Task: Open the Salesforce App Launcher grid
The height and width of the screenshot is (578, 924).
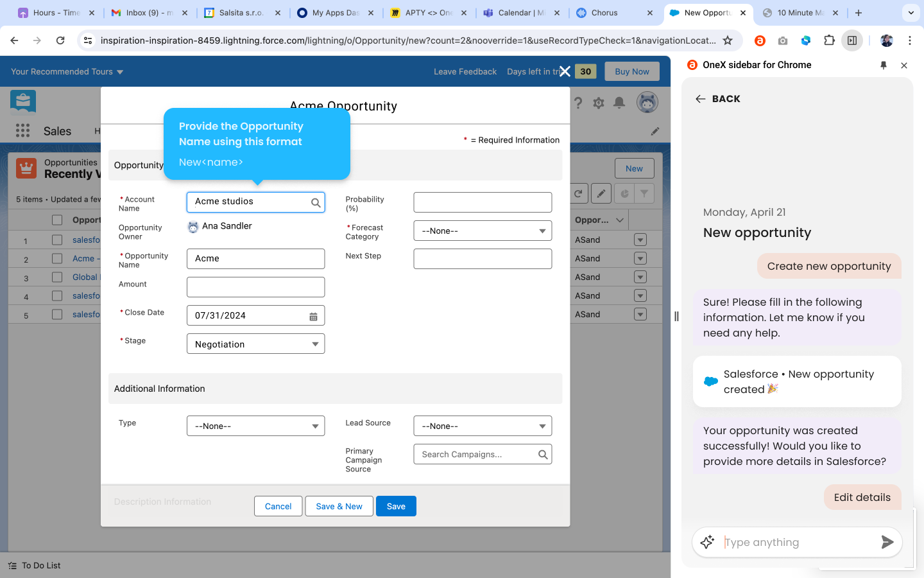Action: (x=22, y=131)
